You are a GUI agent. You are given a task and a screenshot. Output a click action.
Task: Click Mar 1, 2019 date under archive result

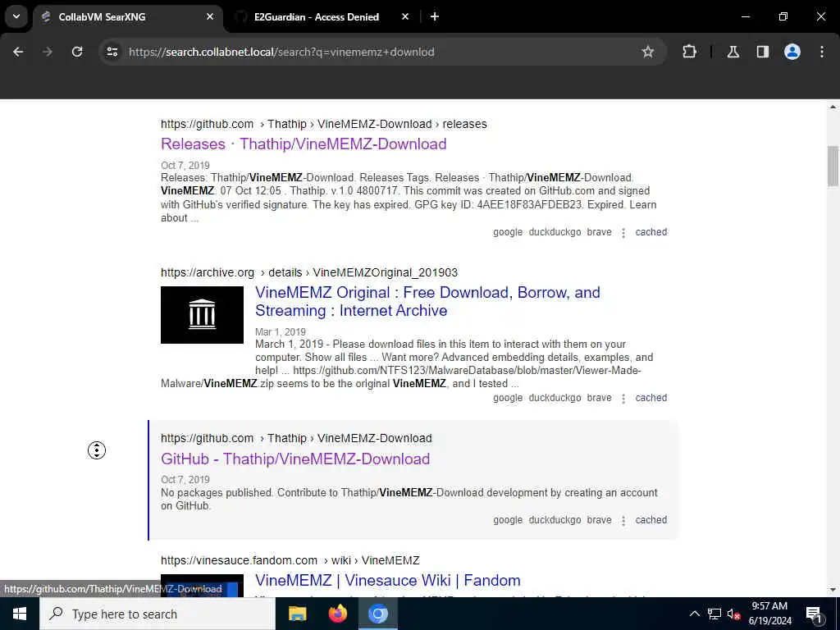(x=281, y=331)
